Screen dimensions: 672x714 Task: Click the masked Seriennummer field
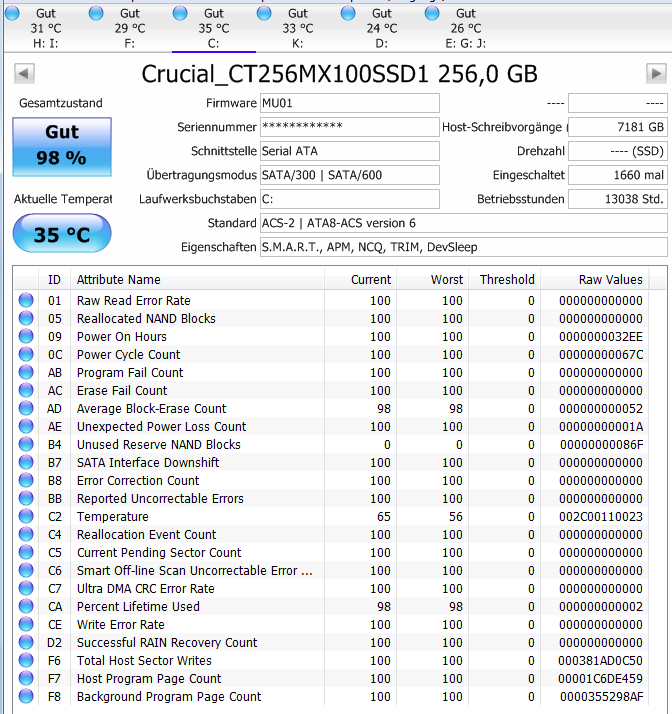click(x=350, y=127)
